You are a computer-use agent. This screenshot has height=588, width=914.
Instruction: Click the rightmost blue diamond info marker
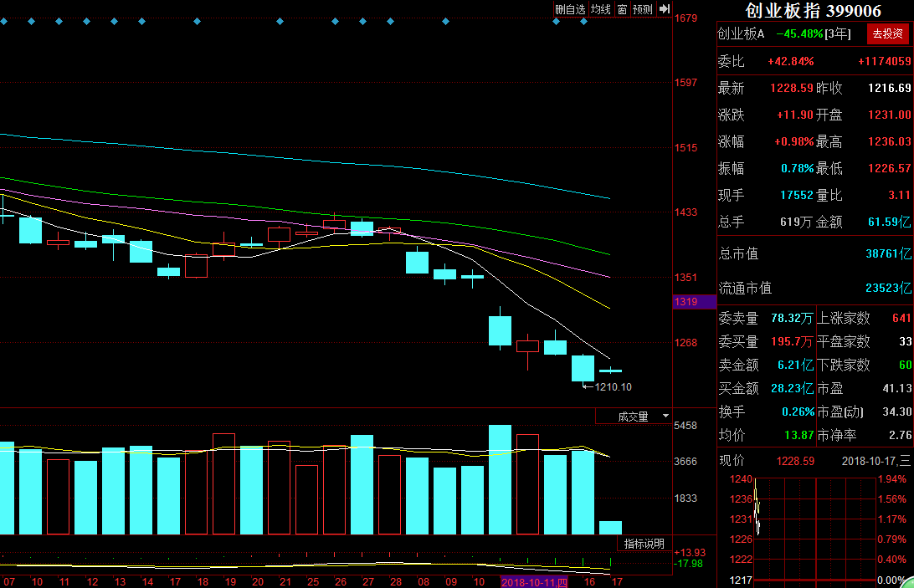583,22
